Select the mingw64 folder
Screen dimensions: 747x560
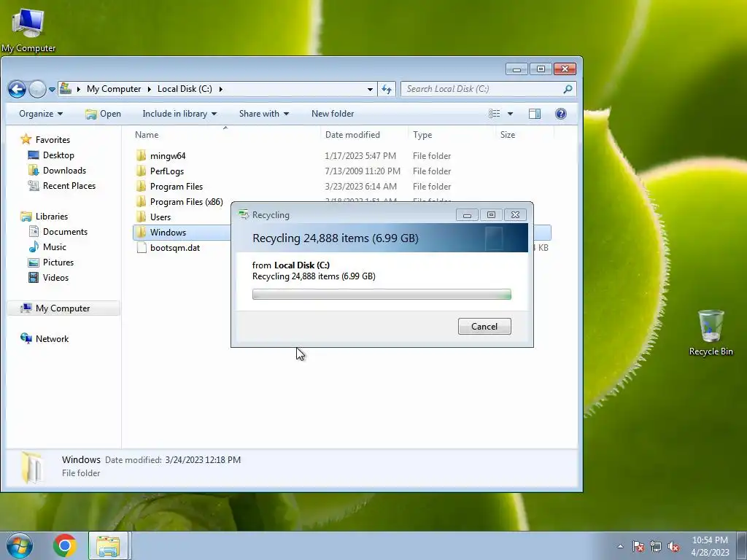pos(168,156)
